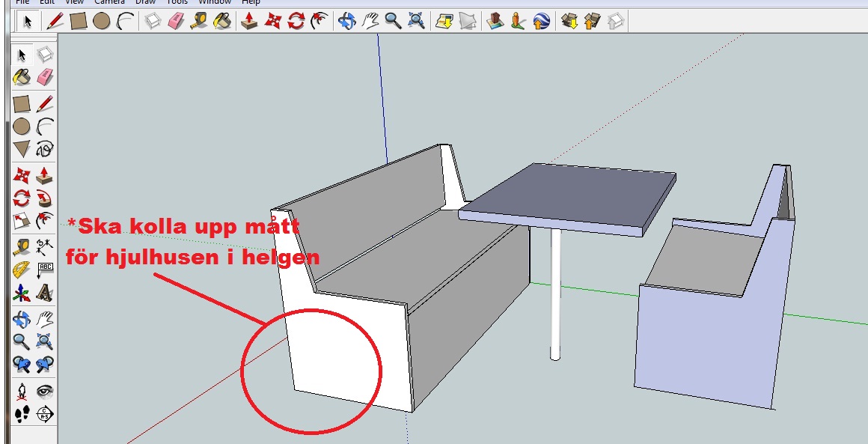Select the Scale tool
Screen dimensions: 868x444
coord(21,222)
